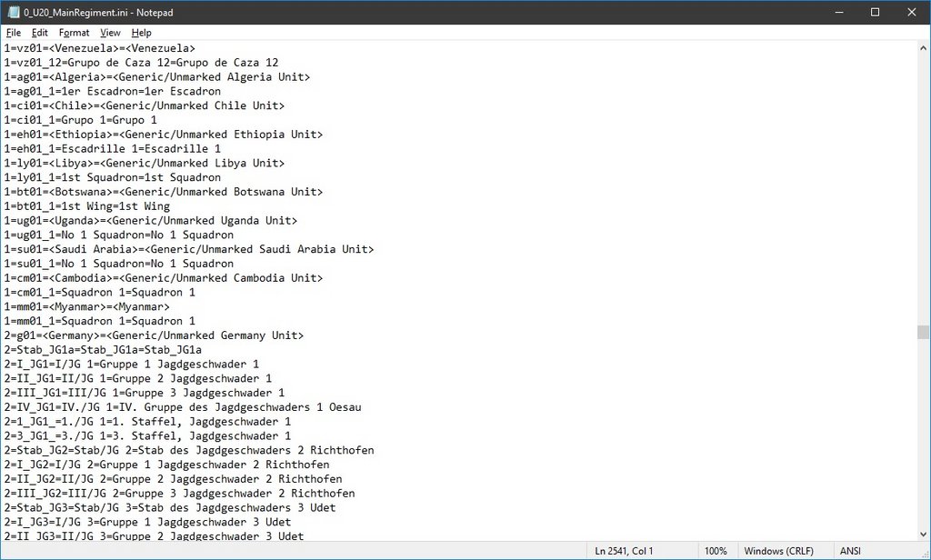Open the File menu
The height and width of the screenshot is (560, 931).
13,33
